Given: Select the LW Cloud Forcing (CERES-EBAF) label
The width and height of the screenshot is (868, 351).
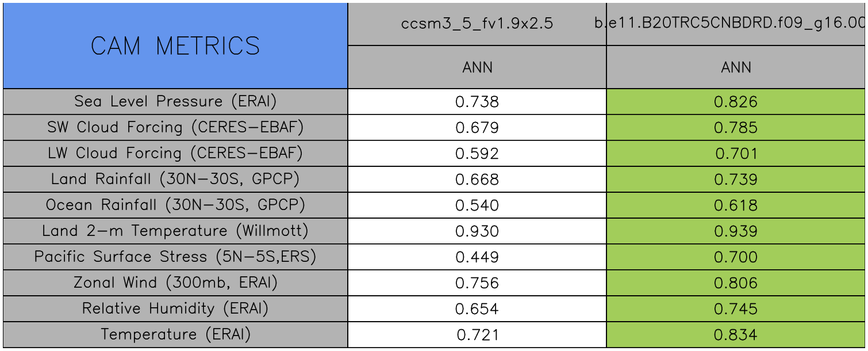Looking at the screenshot, I should (x=175, y=154).
